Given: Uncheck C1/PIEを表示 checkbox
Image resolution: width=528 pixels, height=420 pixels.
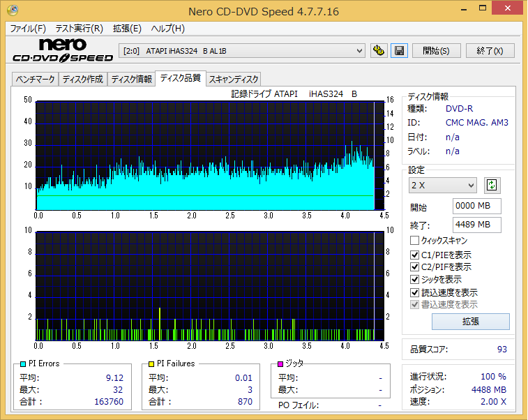Looking at the screenshot, I should coord(414,255).
